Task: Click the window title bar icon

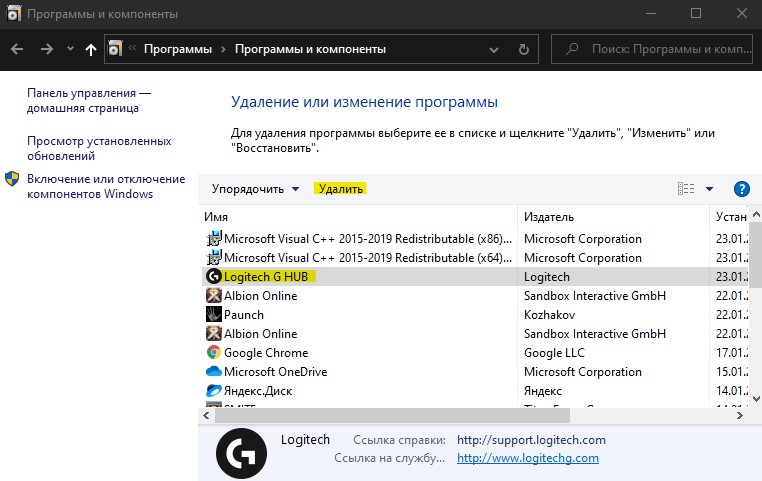Action: (x=14, y=13)
